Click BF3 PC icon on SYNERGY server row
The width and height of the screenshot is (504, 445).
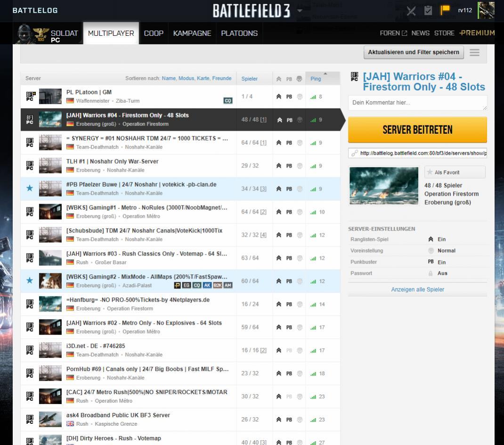pyautogui.click(x=30, y=142)
